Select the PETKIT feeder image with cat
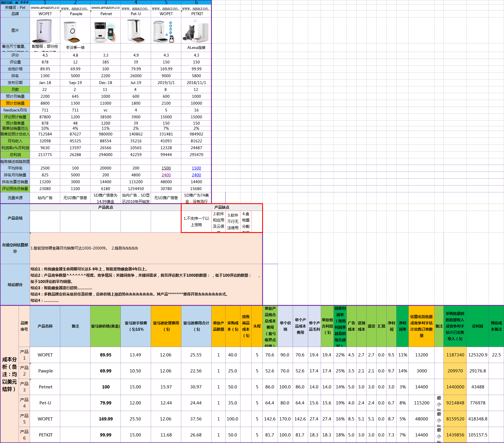This screenshot has height=443, width=504. pos(196,31)
